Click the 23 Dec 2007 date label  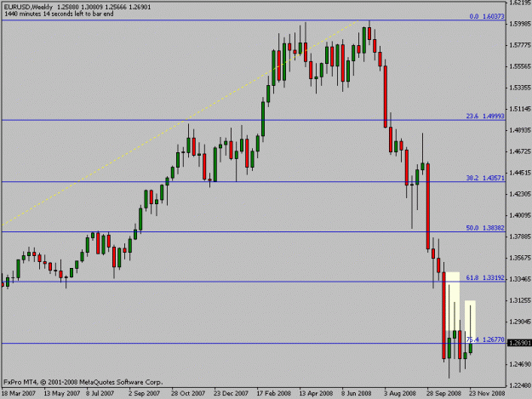[231, 394]
